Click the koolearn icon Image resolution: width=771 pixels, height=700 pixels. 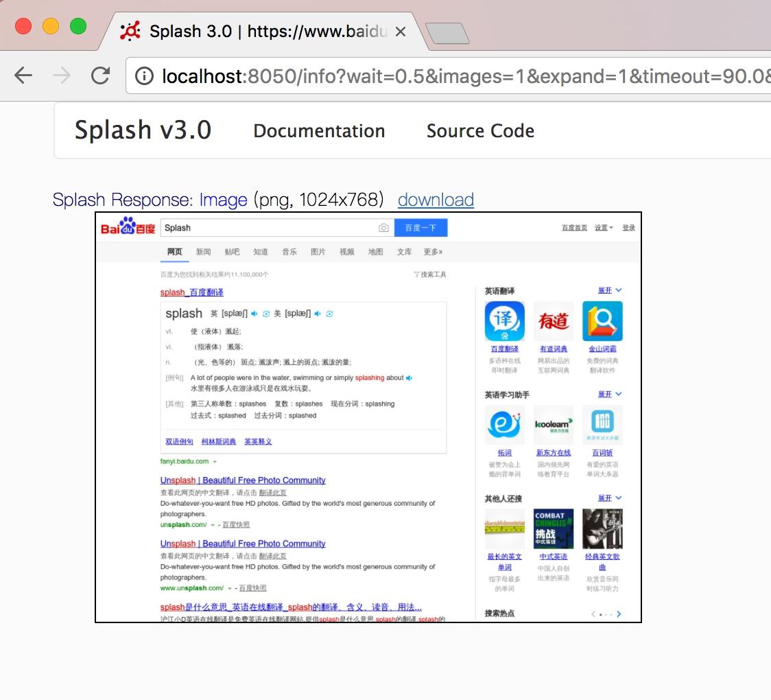553,425
